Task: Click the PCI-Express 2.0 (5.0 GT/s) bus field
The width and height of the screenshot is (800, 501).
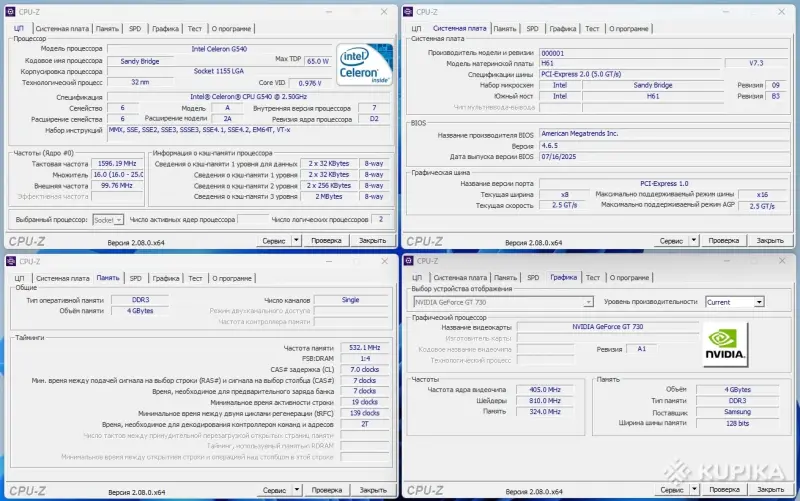Action: [663, 74]
